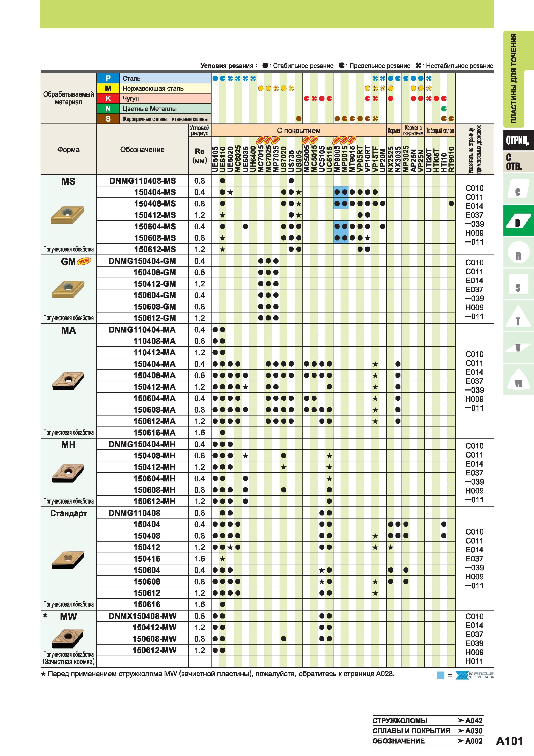Click the red K material swatch
This screenshot has height=756, width=534.
coord(108,98)
